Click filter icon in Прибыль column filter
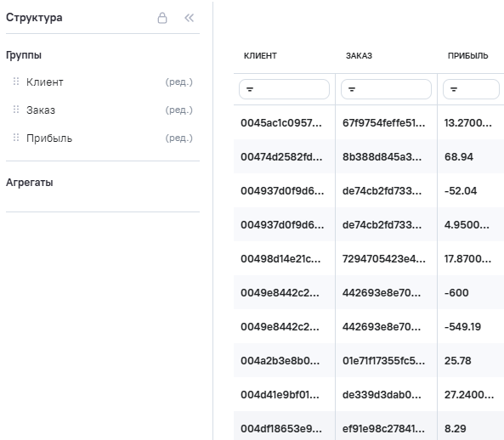 coord(454,89)
